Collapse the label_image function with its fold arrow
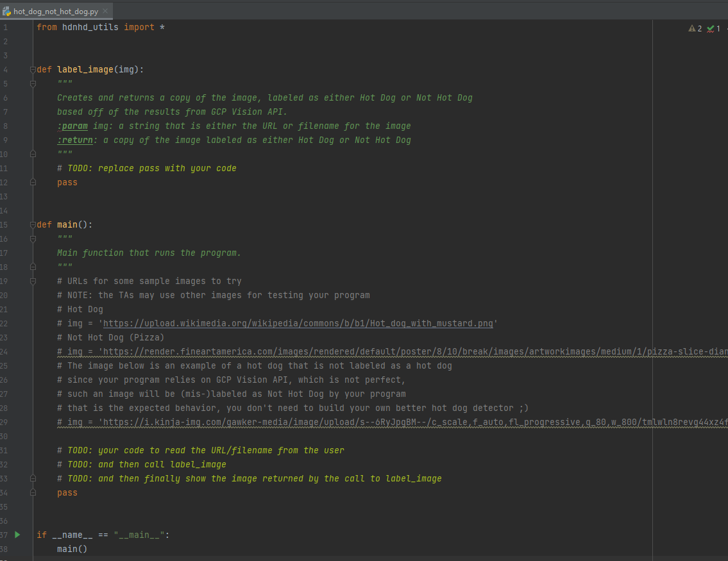Image resolution: width=728 pixels, height=561 pixels. (x=32, y=69)
